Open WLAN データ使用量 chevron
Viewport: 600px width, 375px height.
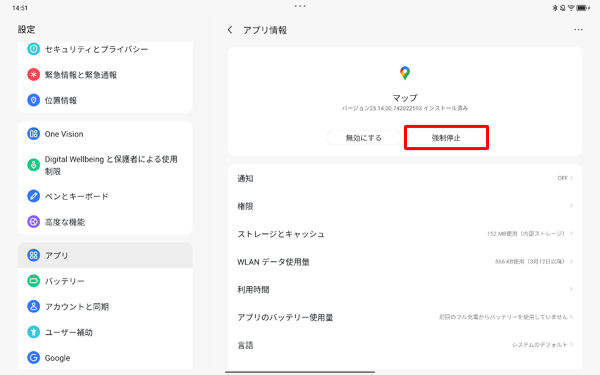pos(571,262)
